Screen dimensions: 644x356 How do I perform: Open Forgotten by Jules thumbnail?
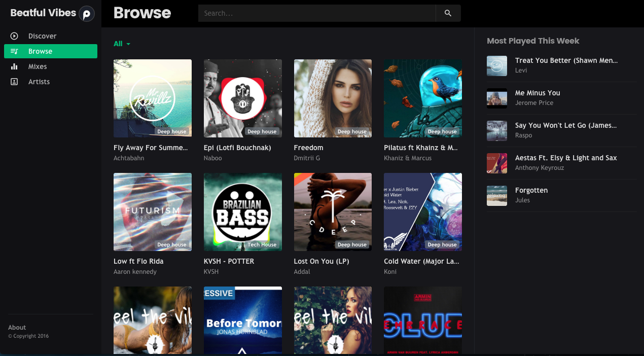496,196
